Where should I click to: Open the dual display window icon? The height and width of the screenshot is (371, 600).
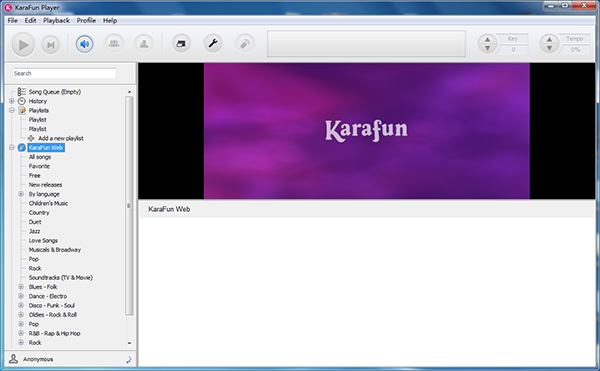click(181, 44)
